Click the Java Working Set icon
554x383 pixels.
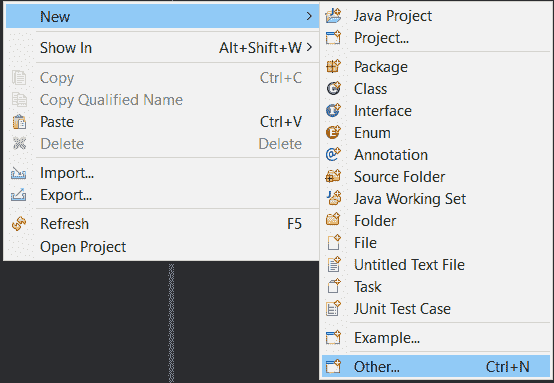(333, 198)
